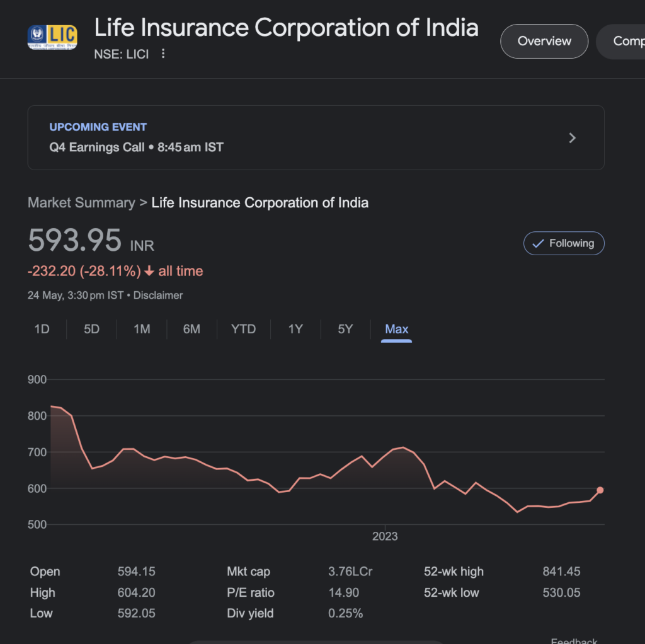
Task: Open the three-dot menu beside NSE: LICI
Action: coord(163,54)
